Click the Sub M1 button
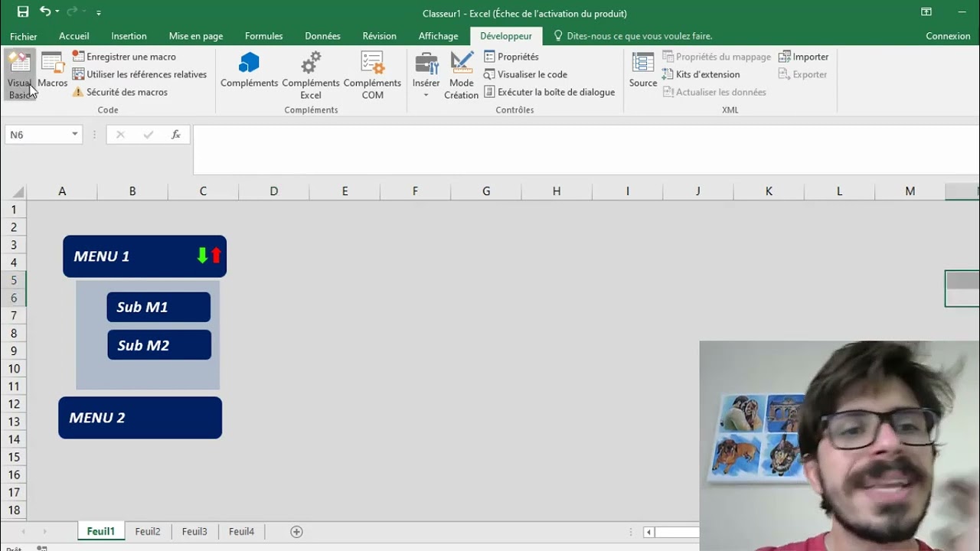Viewport: 980px width, 551px height. tap(158, 307)
